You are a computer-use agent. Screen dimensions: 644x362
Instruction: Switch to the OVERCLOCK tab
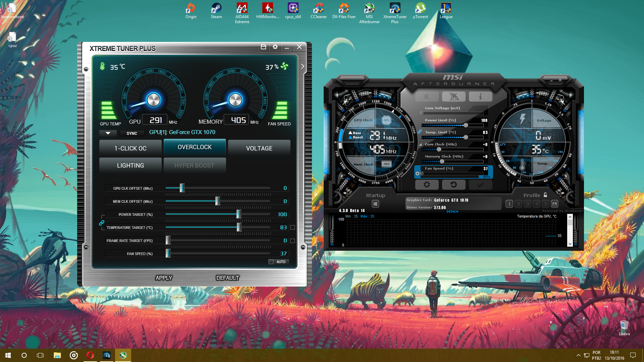tap(195, 147)
